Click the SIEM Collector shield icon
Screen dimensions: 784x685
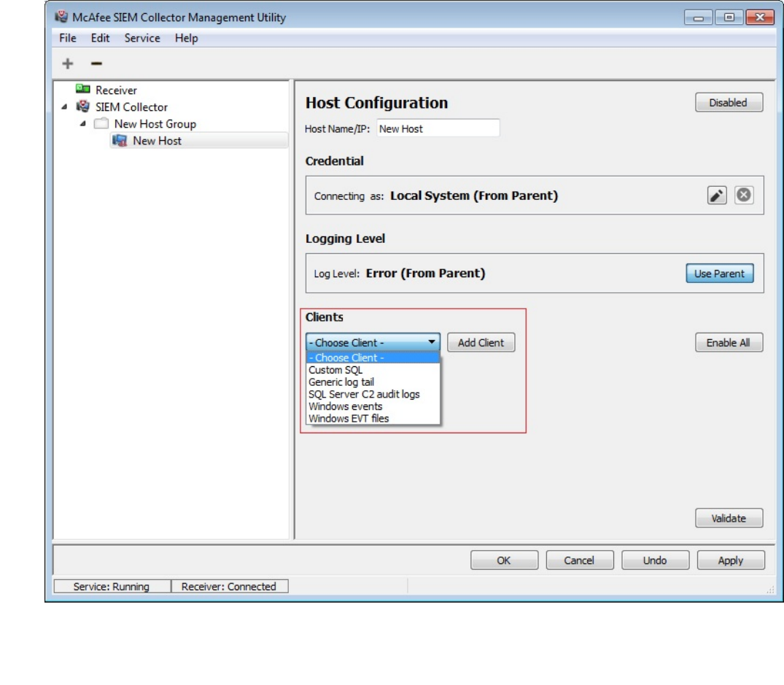[x=83, y=107]
